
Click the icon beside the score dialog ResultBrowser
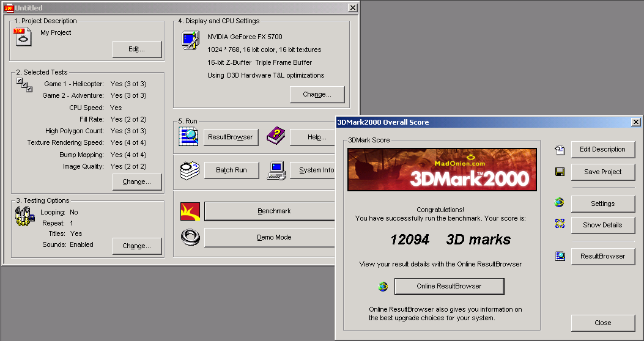pyautogui.click(x=560, y=256)
